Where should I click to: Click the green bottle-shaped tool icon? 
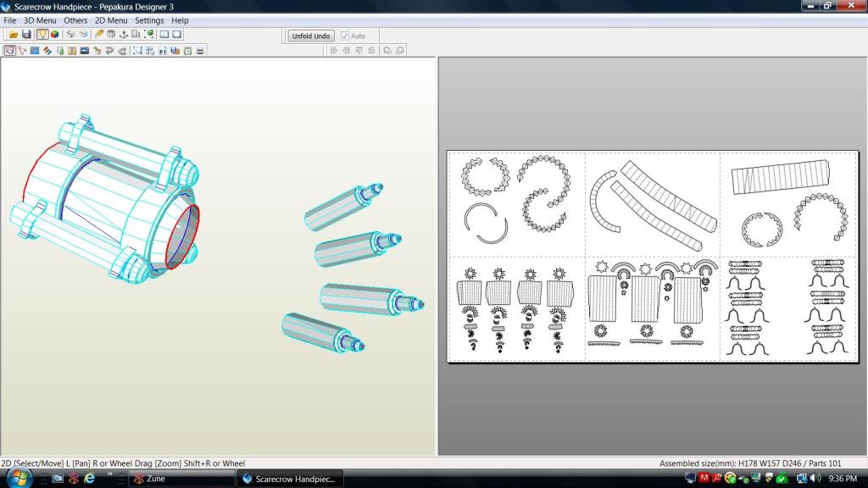coord(60,50)
